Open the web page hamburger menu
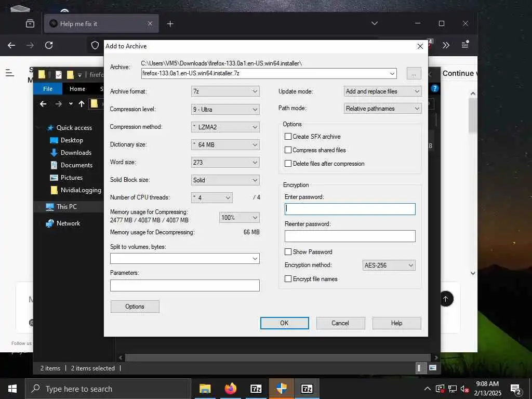Image resolution: width=532 pixels, height=399 pixels. (x=10, y=73)
